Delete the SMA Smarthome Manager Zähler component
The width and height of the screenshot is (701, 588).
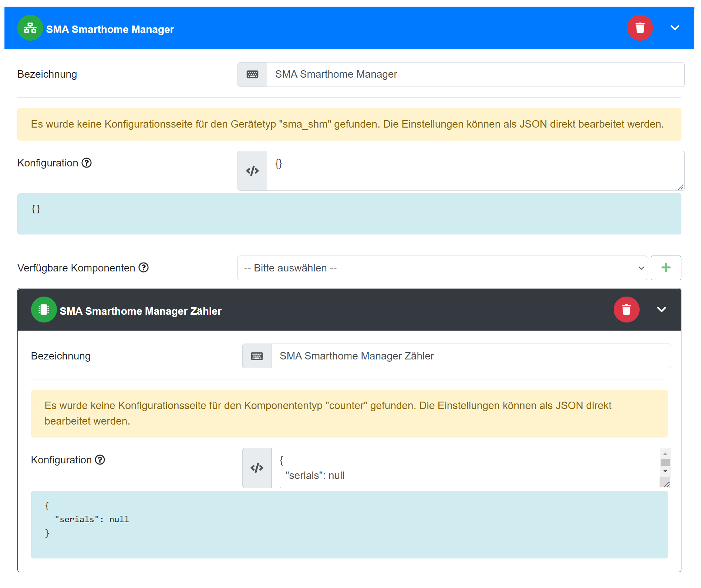tap(626, 310)
